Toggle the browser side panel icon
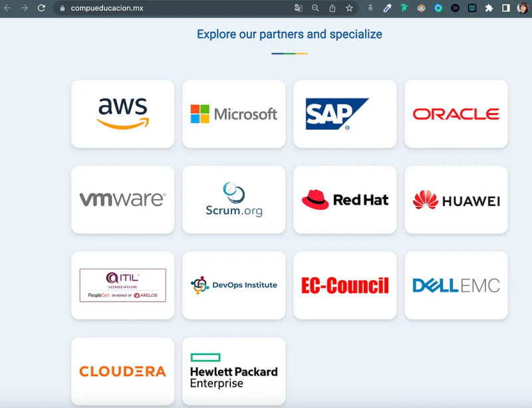 tap(506, 8)
